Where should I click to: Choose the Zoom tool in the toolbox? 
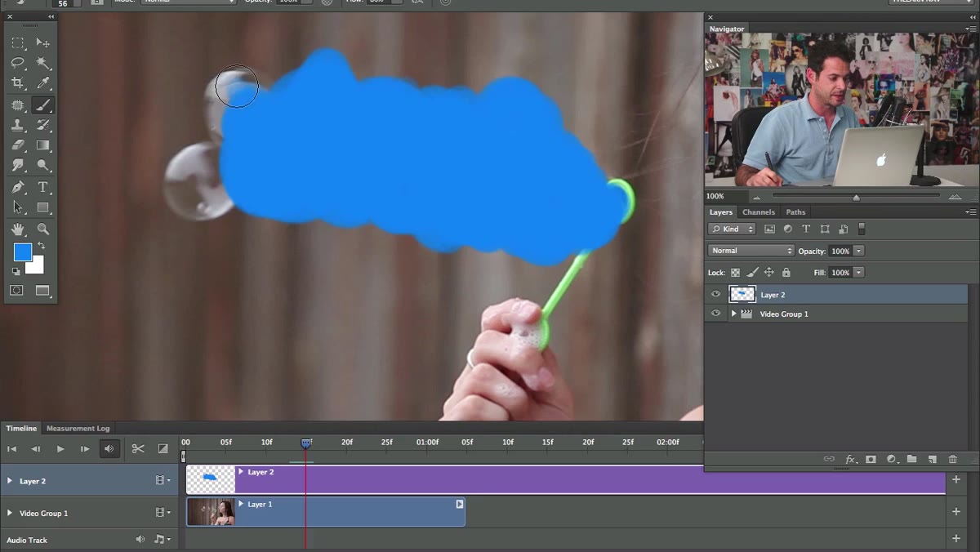click(43, 229)
